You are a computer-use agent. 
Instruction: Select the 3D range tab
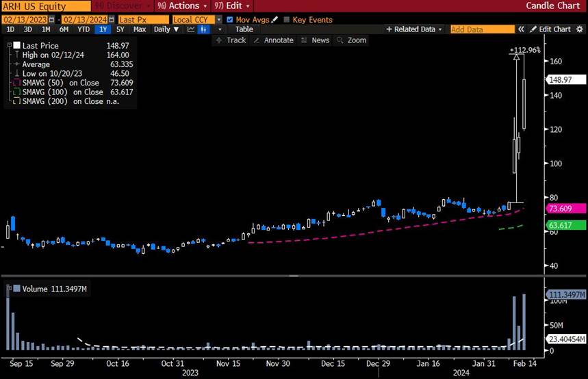pyautogui.click(x=28, y=29)
